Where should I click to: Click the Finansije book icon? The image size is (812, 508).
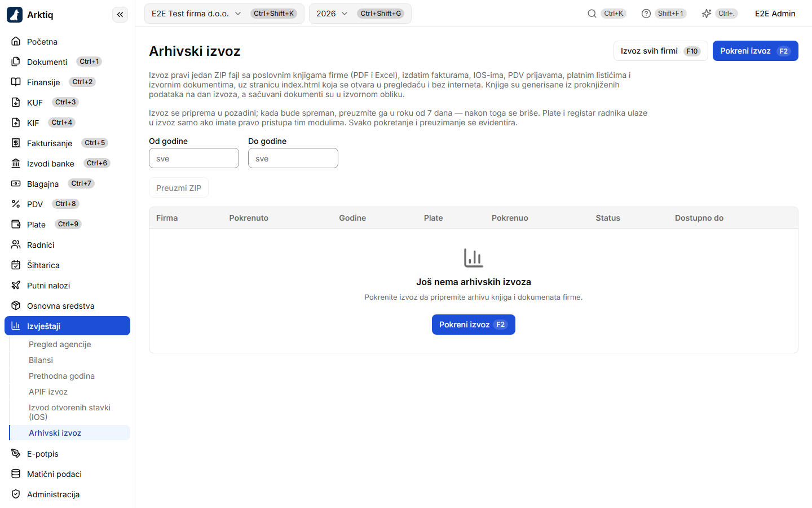pos(16,82)
